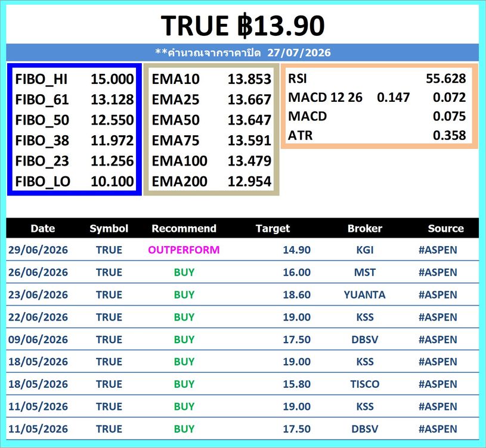Select the OUTPERFORM recommendation from KGI
The width and height of the screenshot is (486, 448).
pyautogui.click(x=184, y=250)
